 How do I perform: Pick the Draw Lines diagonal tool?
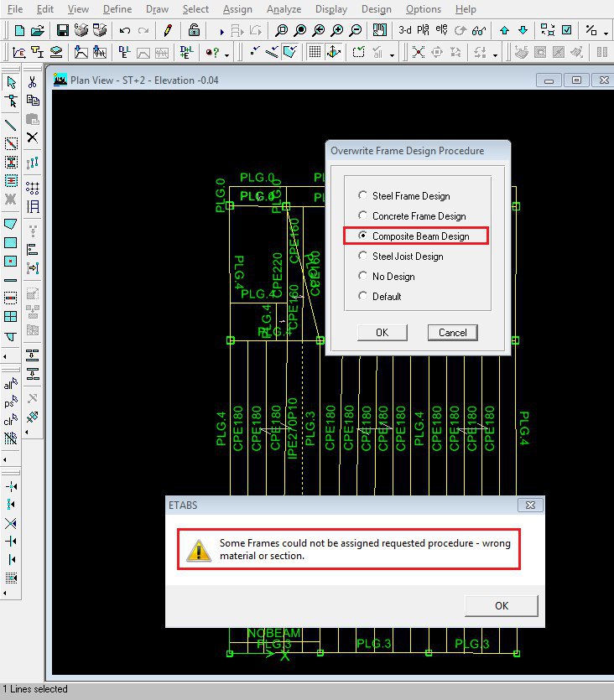point(11,125)
